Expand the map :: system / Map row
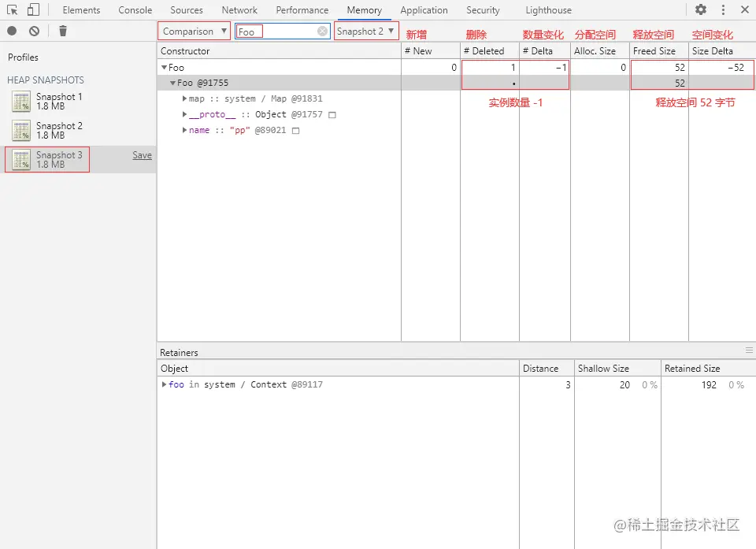 pyautogui.click(x=184, y=98)
